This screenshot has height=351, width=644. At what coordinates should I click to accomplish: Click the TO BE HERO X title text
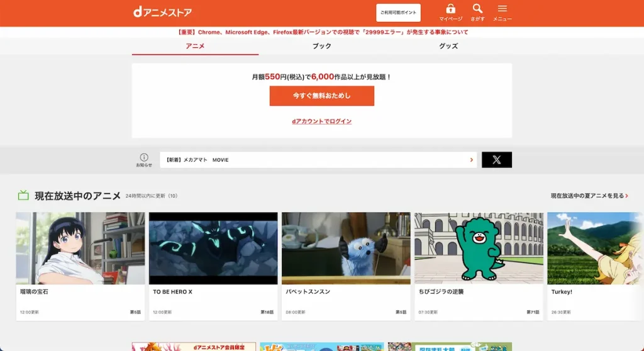[x=172, y=292]
